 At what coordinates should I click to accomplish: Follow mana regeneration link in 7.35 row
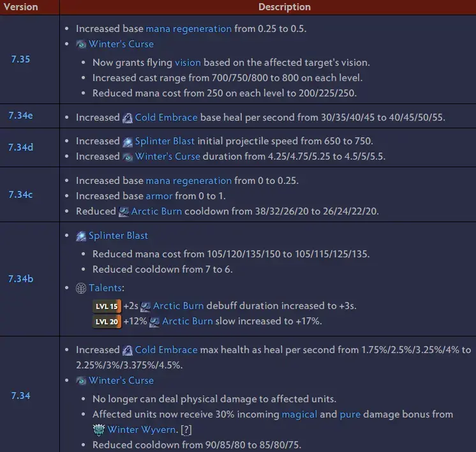click(188, 29)
